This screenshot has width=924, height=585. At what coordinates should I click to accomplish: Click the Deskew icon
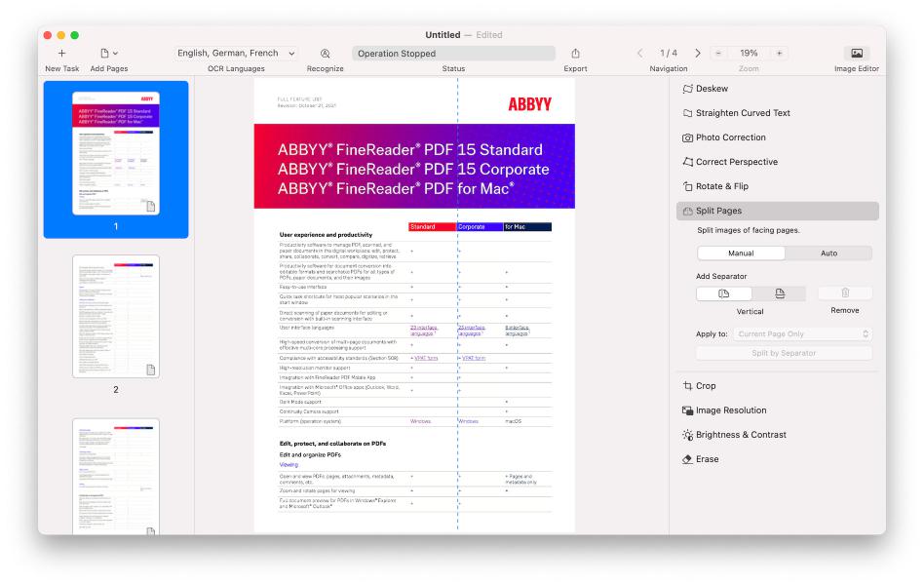click(x=687, y=89)
